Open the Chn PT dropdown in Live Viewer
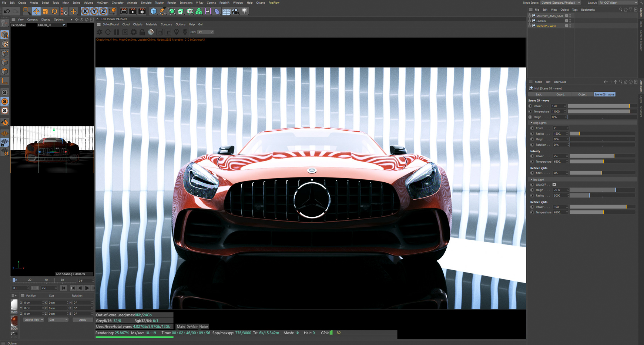 205,32
